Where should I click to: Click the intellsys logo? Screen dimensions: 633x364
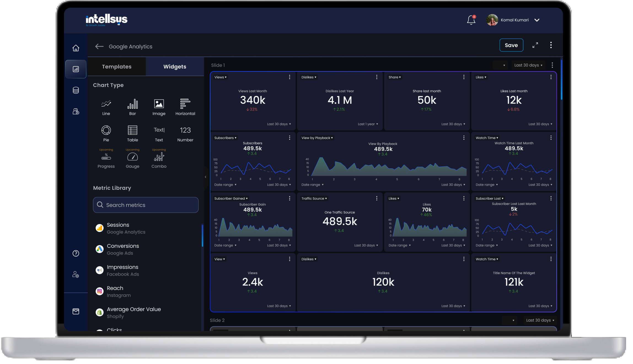coord(106,20)
